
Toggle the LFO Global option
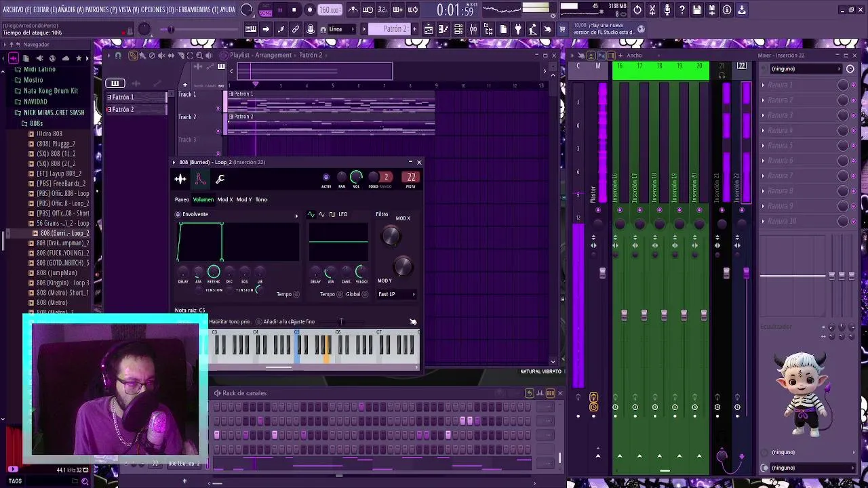click(365, 294)
